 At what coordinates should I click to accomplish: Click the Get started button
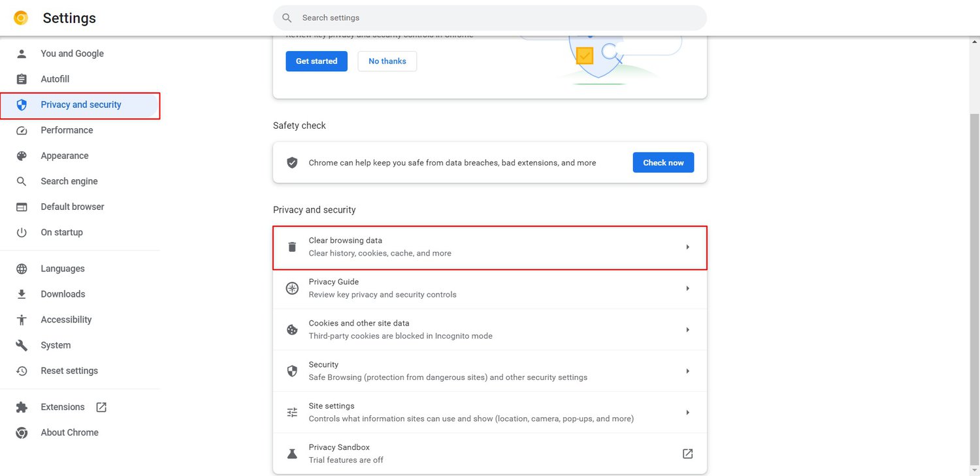[x=316, y=61]
